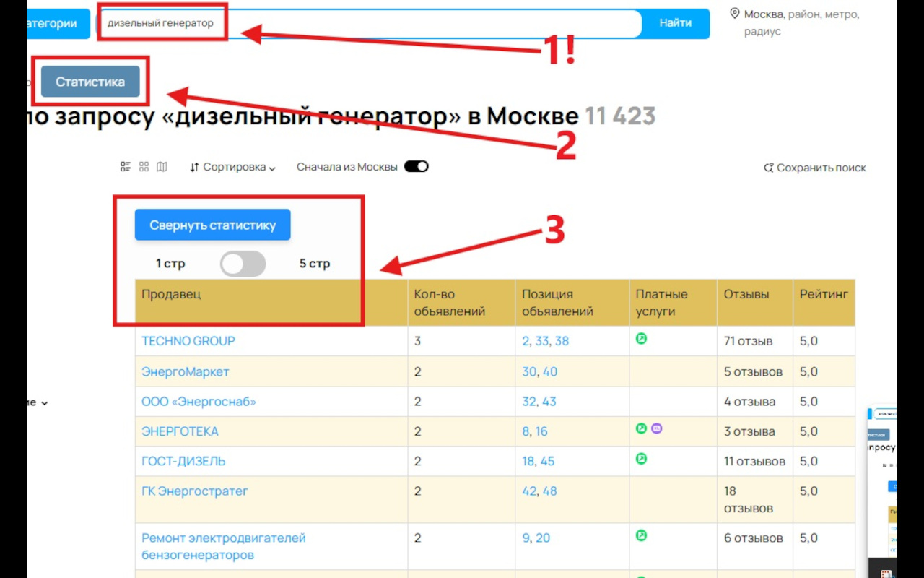Click paid service icon in Ремонт электродвигателей row
Image resolution: width=924 pixels, height=578 pixels.
tap(641, 535)
